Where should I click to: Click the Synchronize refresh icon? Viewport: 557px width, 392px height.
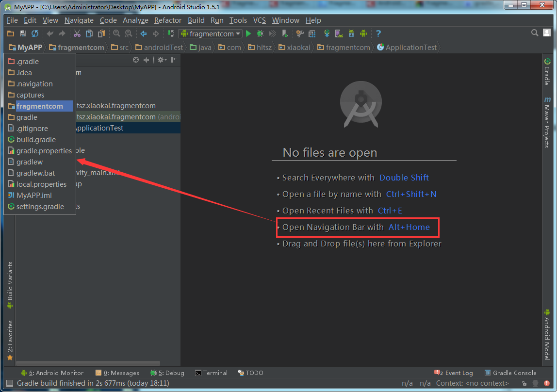(x=35, y=33)
